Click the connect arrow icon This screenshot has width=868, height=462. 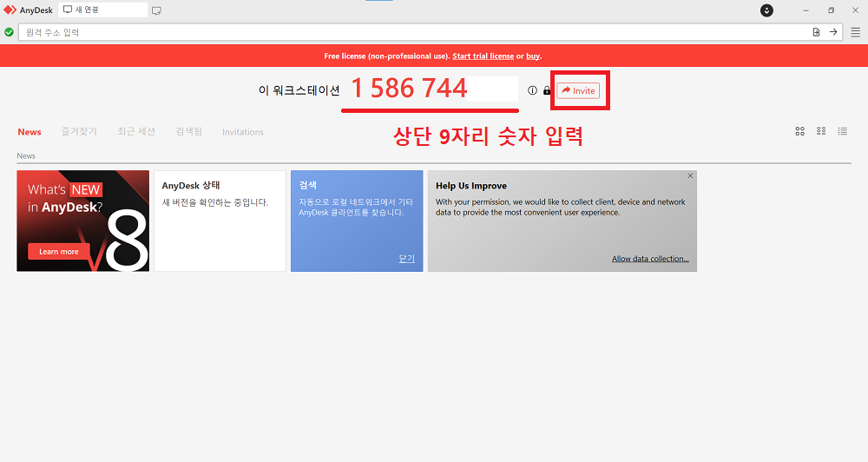point(833,32)
